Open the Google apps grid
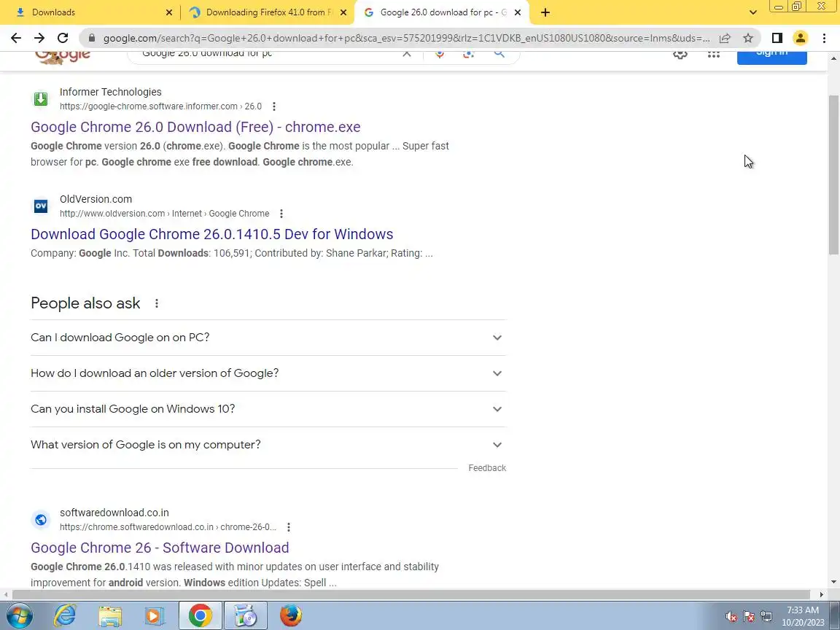 point(714,54)
